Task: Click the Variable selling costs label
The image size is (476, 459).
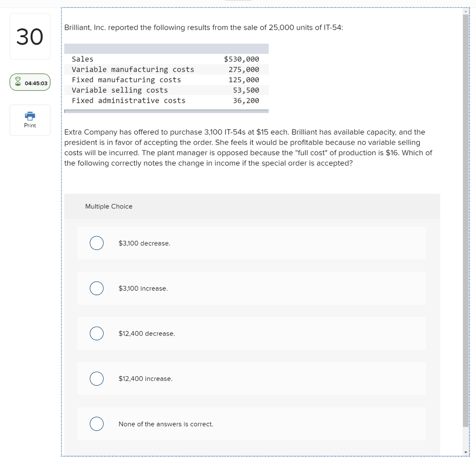Action: (119, 90)
